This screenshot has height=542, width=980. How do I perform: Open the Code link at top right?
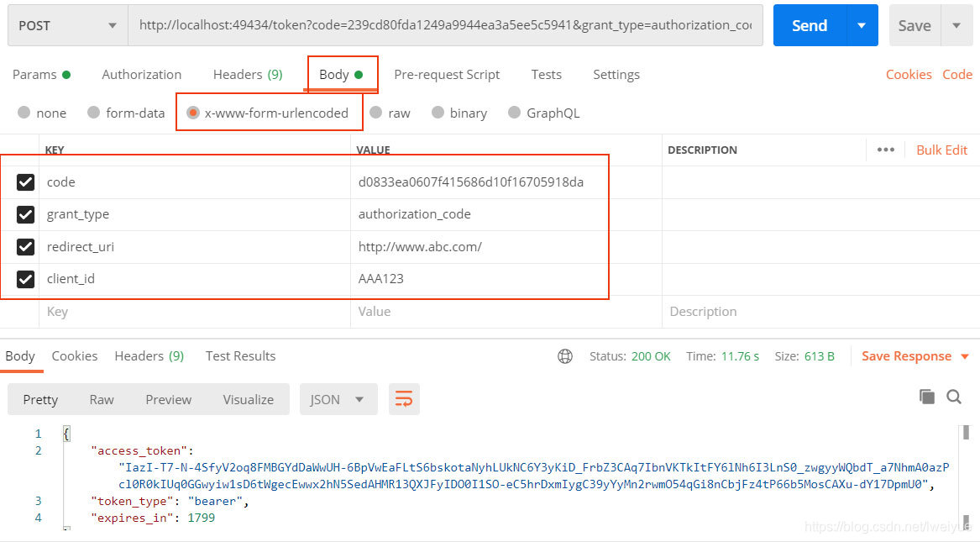click(x=957, y=75)
